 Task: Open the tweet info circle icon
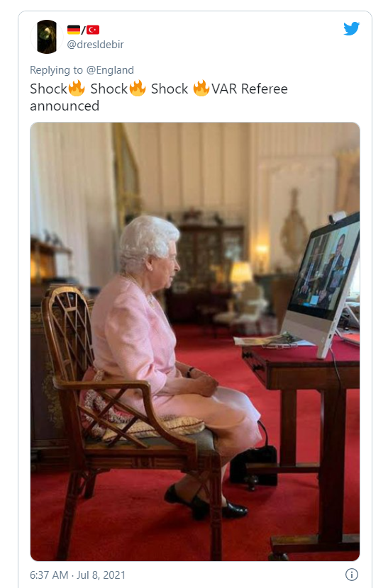[352, 575]
